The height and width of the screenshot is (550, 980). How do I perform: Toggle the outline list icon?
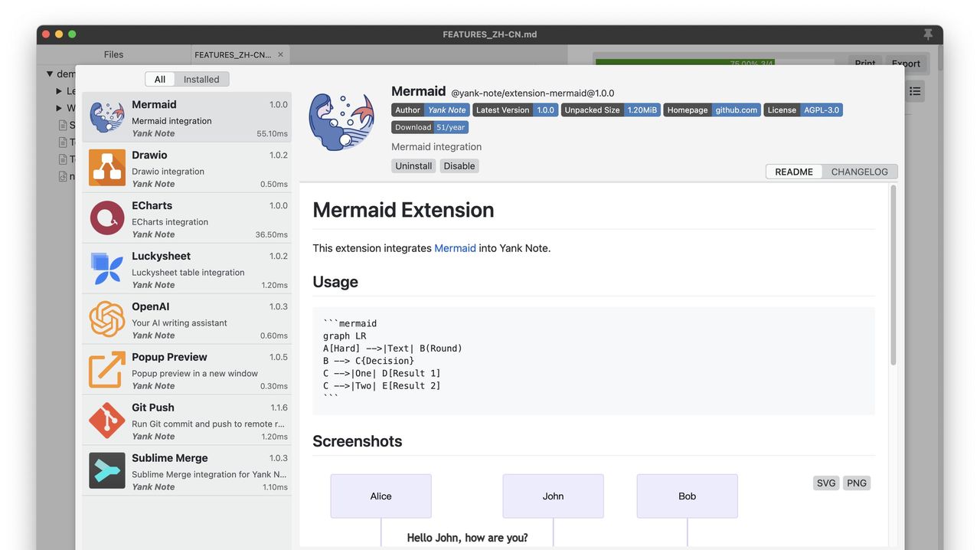[915, 91]
